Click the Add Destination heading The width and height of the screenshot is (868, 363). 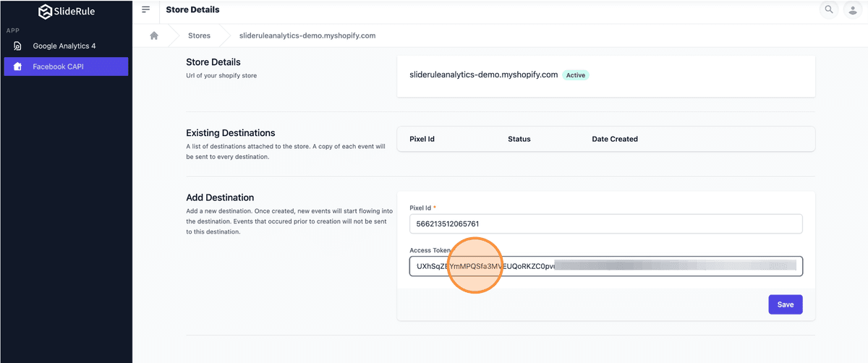[x=220, y=197]
